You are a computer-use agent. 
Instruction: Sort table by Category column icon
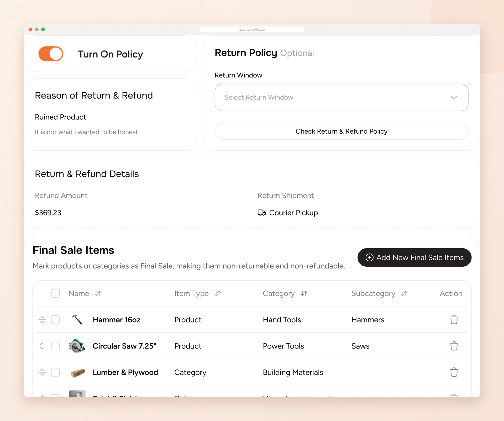pos(304,293)
